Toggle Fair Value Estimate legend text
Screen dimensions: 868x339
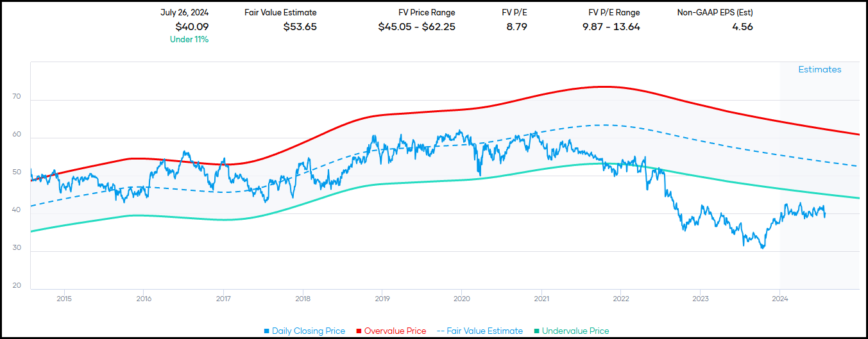(484, 331)
